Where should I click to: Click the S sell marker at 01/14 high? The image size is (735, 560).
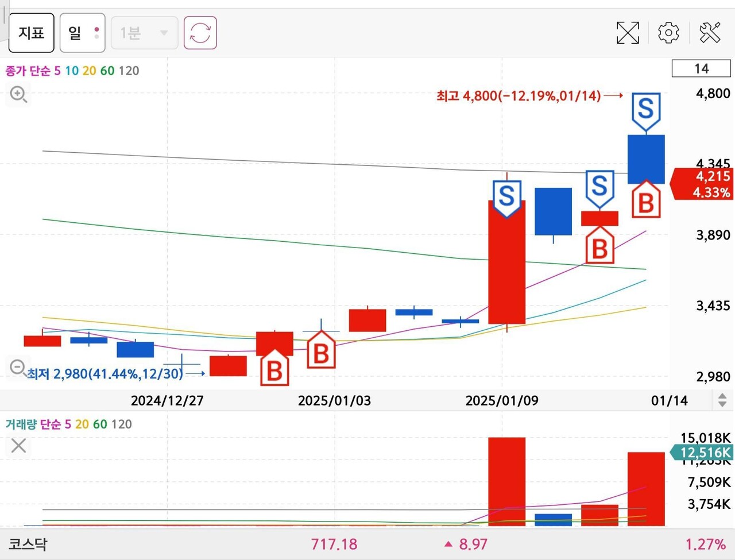pos(646,110)
